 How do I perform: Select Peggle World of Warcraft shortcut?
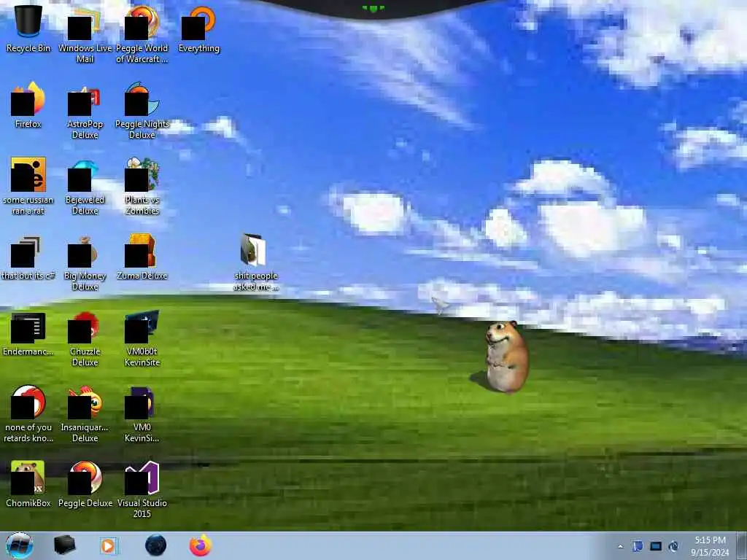142,34
